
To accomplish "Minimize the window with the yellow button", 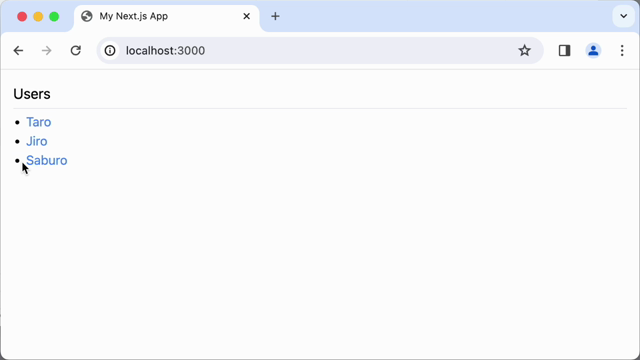I will 38,16.
